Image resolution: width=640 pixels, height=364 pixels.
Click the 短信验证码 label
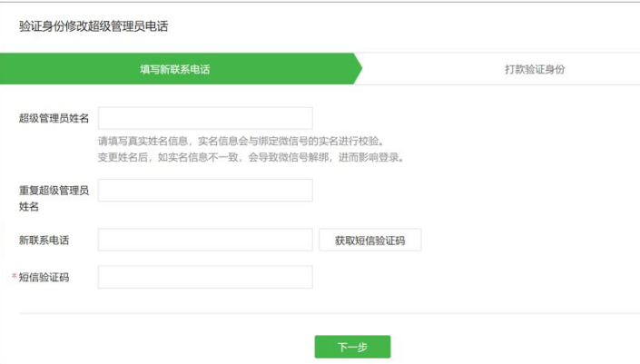(x=44, y=278)
